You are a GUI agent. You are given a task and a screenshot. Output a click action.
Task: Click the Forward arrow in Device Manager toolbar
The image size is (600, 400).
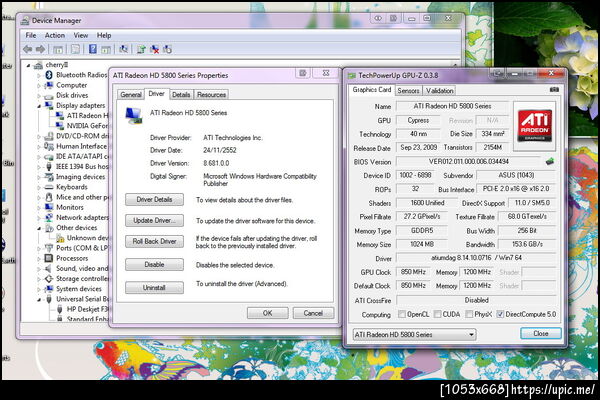click(40, 49)
